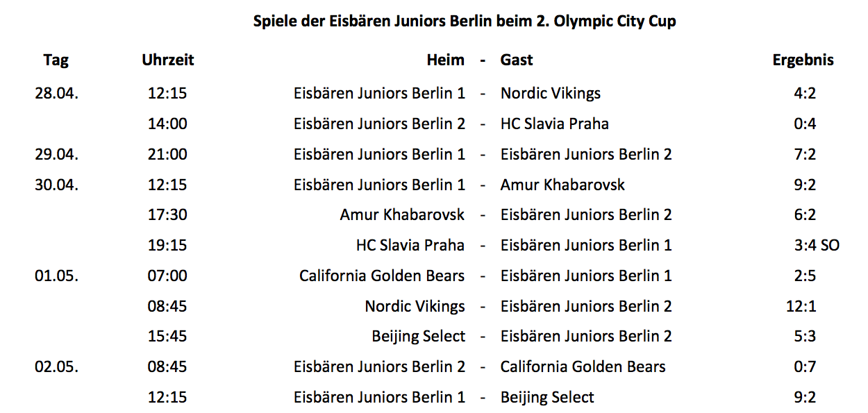Click the Uhrzeit column header

168,60
